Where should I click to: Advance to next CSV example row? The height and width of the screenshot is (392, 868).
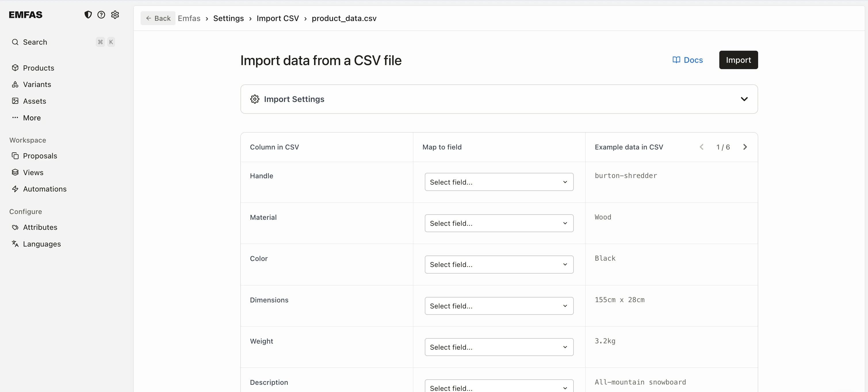click(745, 147)
